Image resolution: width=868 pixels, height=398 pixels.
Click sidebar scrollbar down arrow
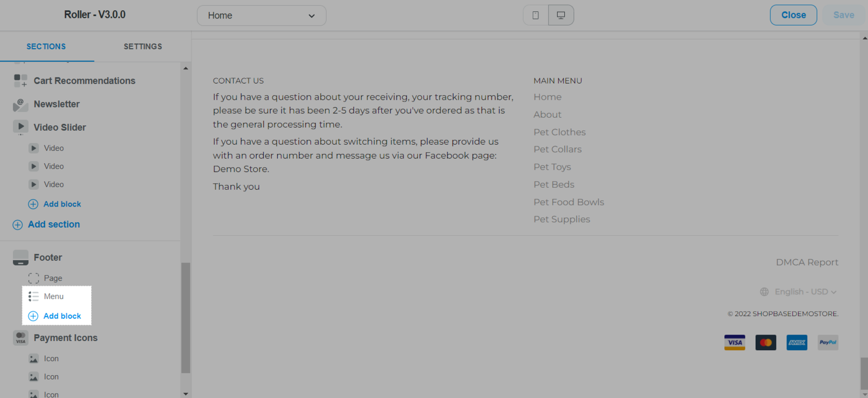(x=186, y=394)
